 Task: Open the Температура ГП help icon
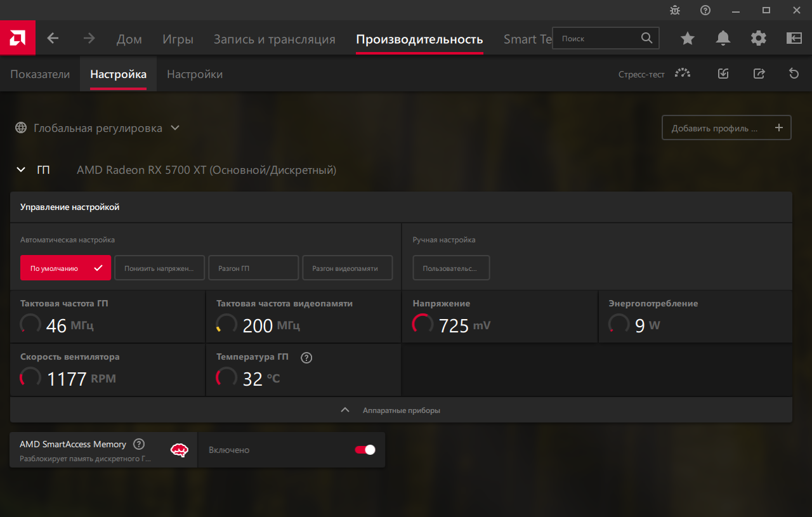306,358
